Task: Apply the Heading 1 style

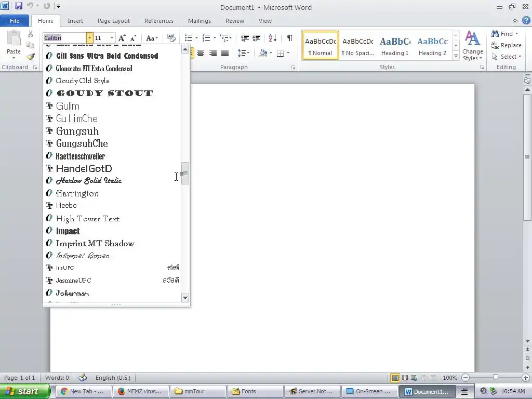Action: pyautogui.click(x=395, y=46)
